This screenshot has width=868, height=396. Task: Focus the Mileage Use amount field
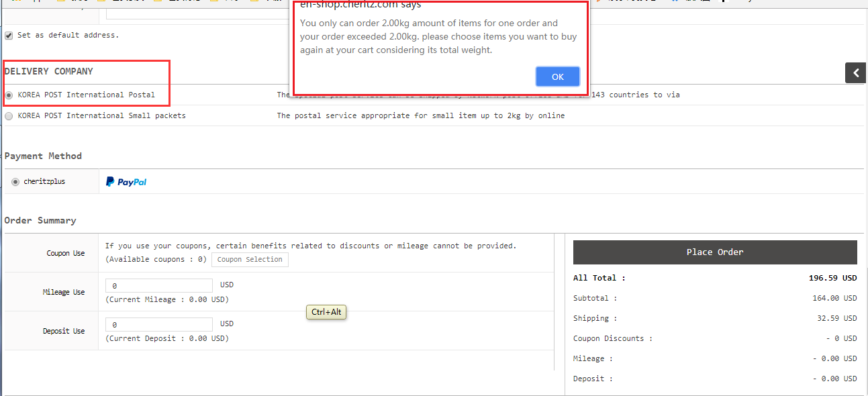tap(159, 286)
